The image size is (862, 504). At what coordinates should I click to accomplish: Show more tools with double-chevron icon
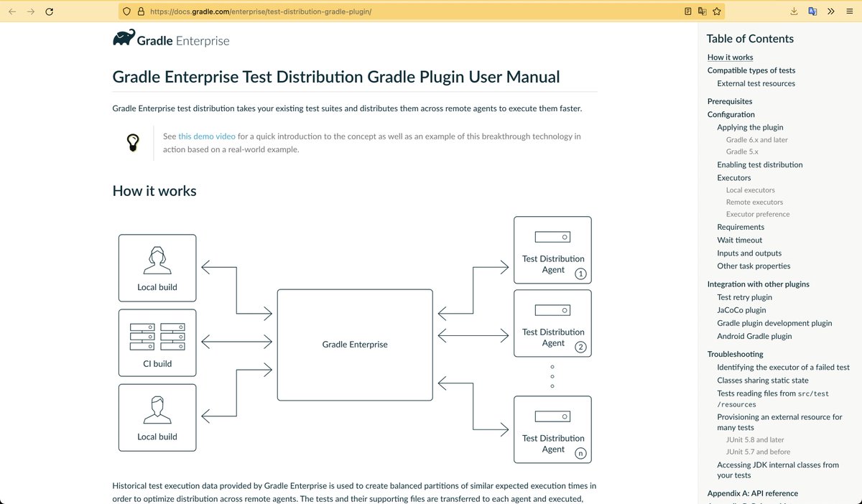coord(830,11)
